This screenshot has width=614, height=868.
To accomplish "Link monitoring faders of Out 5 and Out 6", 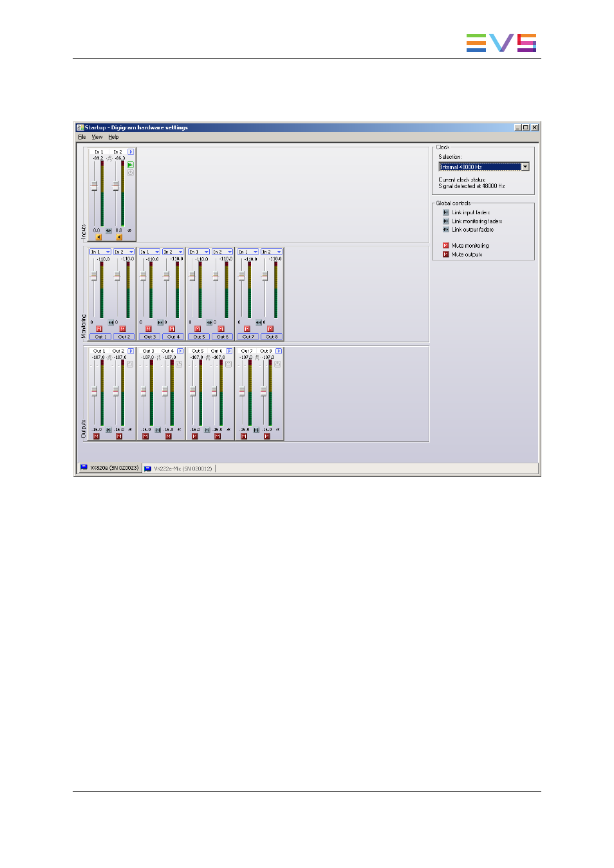I will point(209,322).
